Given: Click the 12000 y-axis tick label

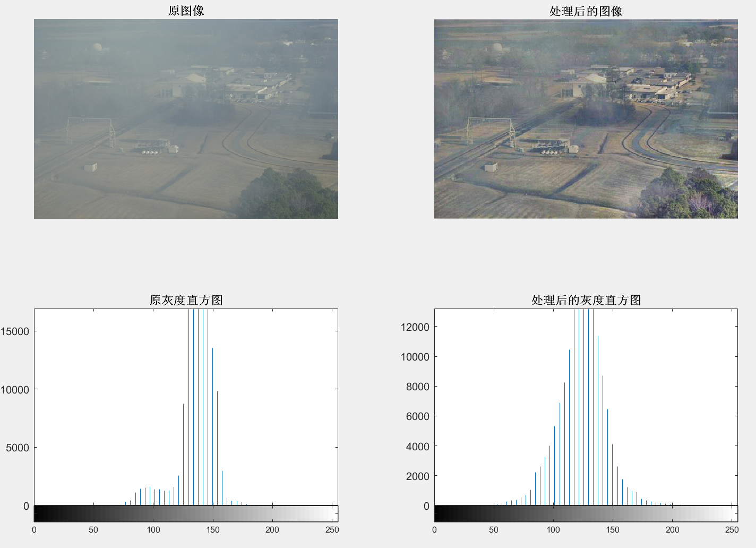Looking at the screenshot, I should coord(415,327).
